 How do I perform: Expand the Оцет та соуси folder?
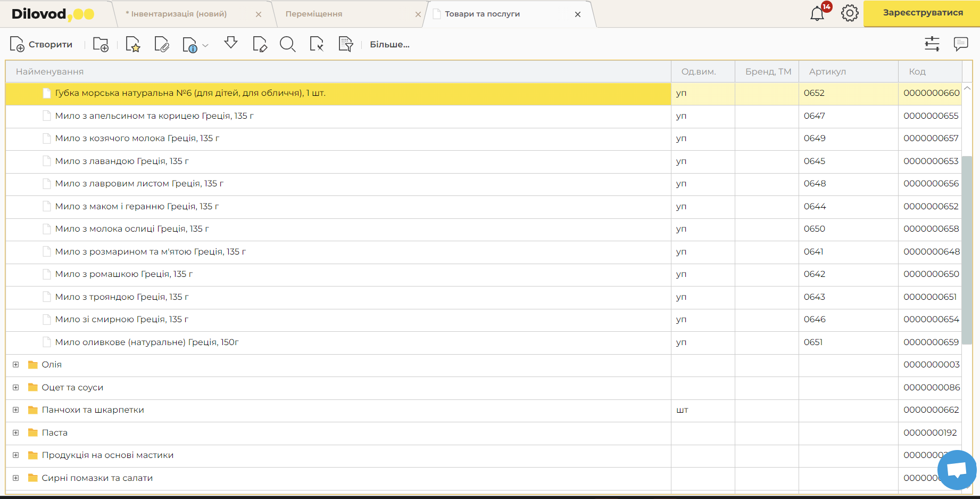coord(16,388)
